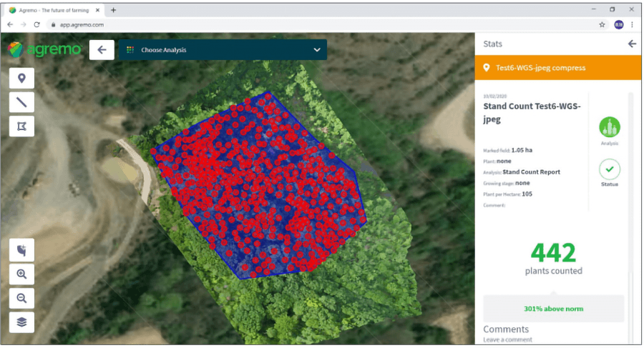Select the polygon area drawing tool

tap(21, 126)
